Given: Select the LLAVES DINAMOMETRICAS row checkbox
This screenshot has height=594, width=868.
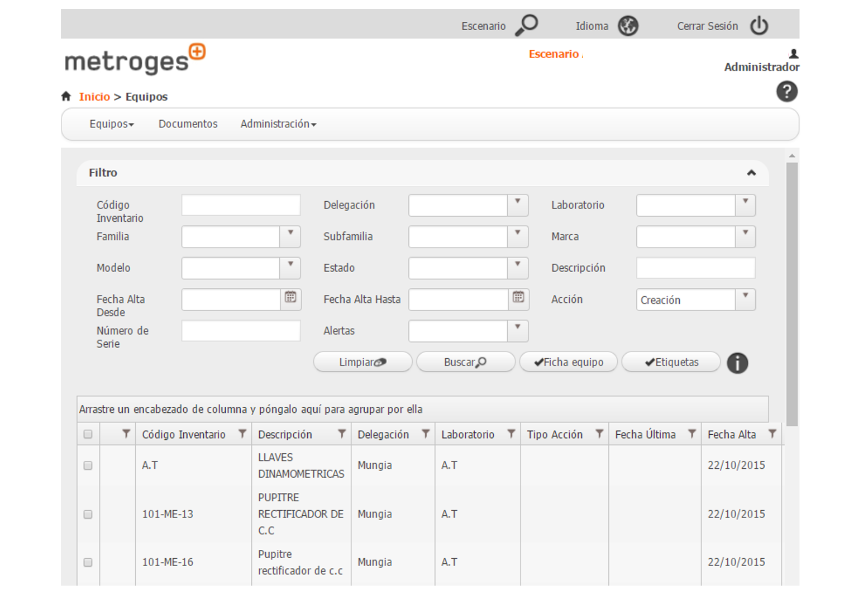Looking at the screenshot, I should [88, 465].
